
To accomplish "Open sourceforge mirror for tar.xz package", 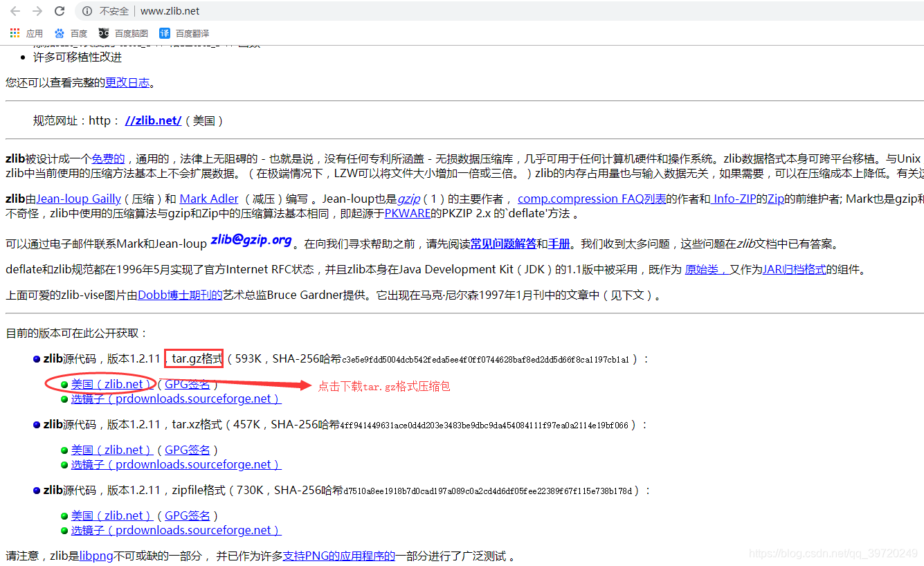I will tap(176, 464).
